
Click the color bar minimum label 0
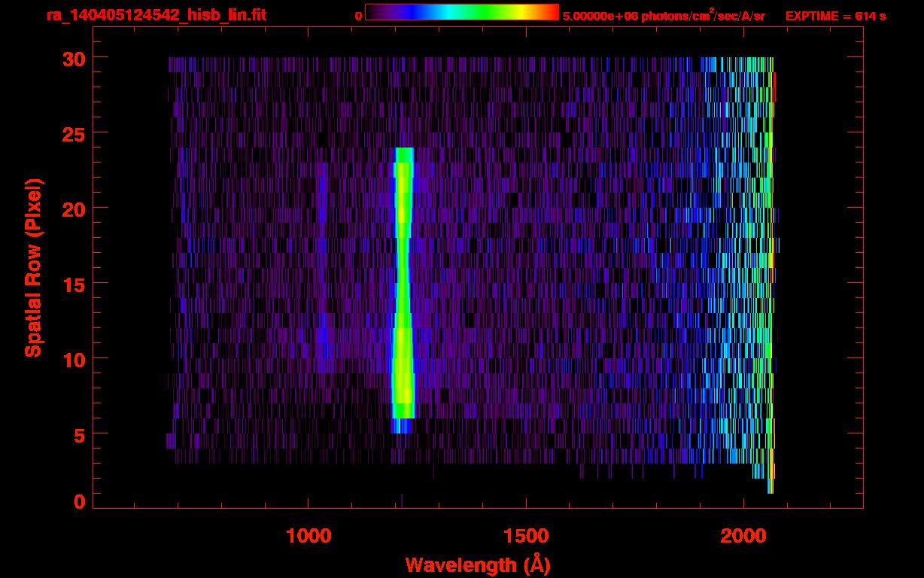click(x=359, y=16)
